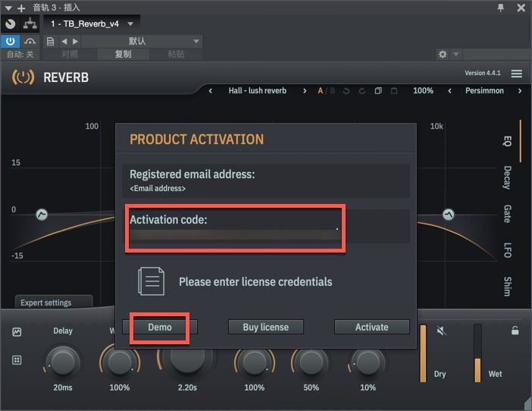Open the Gate tab
Viewport: 532px width, 411px height.
point(508,214)
